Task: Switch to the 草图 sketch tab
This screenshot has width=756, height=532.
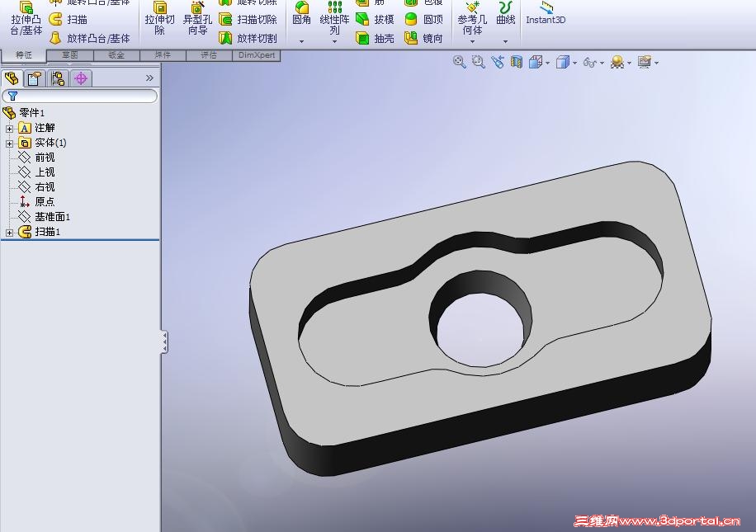Action: click(x=70, y=55)
